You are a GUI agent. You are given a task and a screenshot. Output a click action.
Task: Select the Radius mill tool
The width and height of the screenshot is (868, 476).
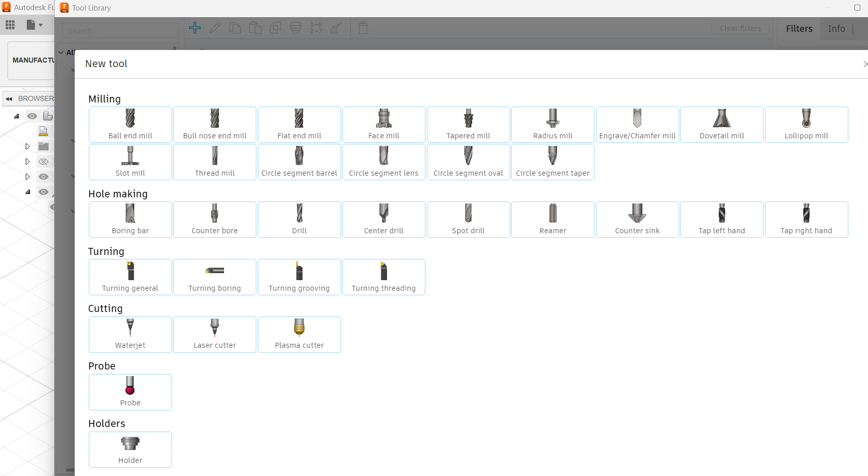[x=553, y=125]
